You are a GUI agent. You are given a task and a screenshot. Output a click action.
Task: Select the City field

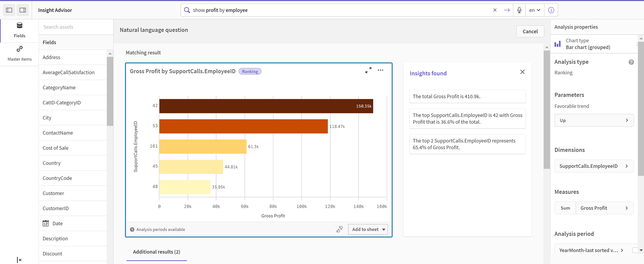73,118
